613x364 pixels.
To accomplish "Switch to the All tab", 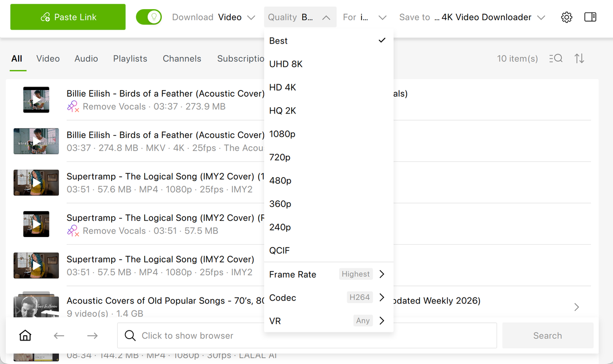I will coord(17,58).
